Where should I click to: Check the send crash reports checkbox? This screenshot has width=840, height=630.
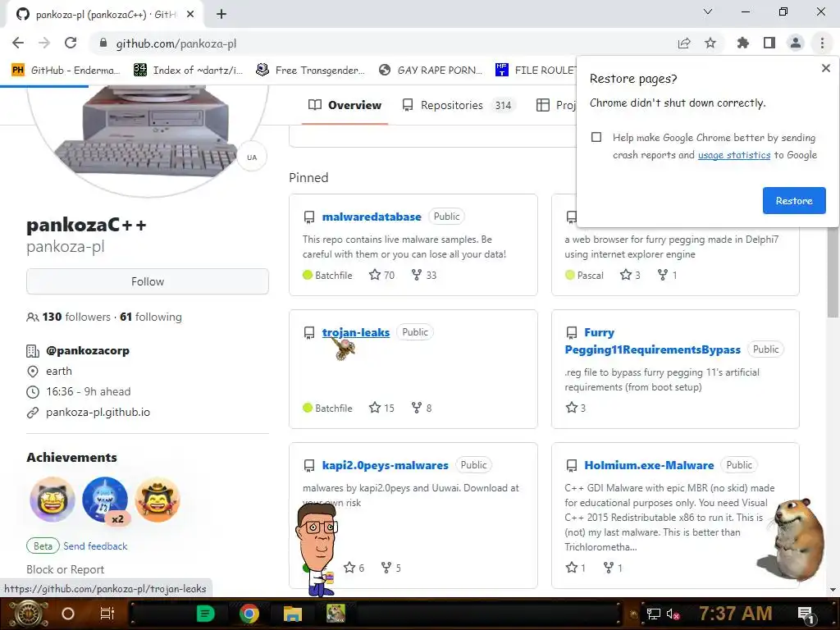pos(596,137)
